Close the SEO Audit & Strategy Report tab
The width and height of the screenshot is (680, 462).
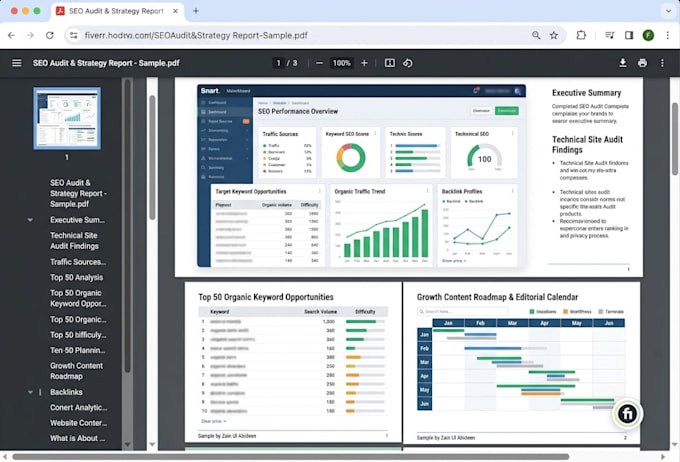click(x=175, y=11)
